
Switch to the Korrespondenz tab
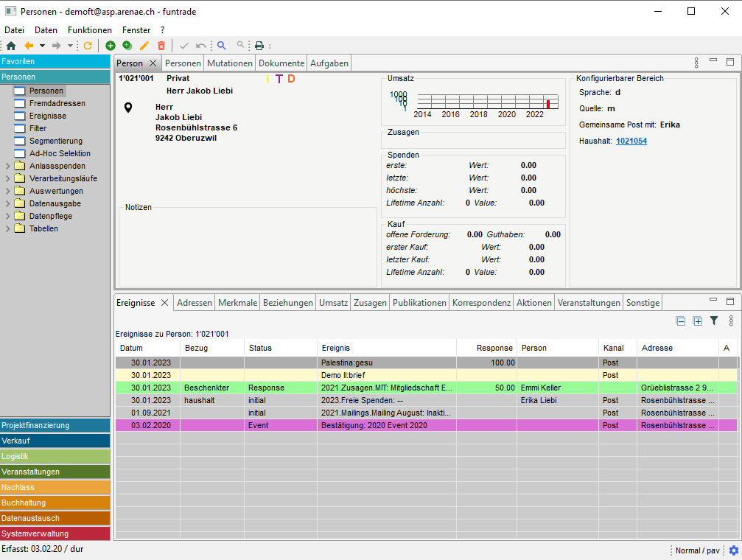coord(481,303)
